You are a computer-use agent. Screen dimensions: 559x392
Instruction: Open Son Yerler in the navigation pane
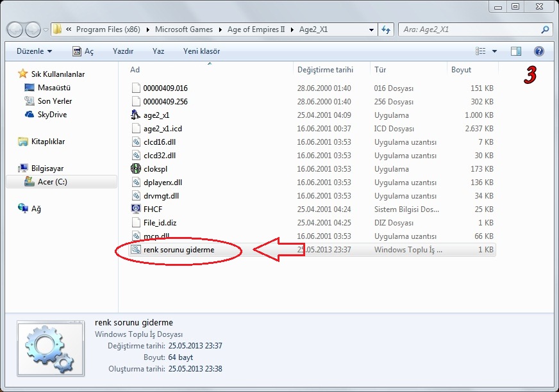[54, 101]
